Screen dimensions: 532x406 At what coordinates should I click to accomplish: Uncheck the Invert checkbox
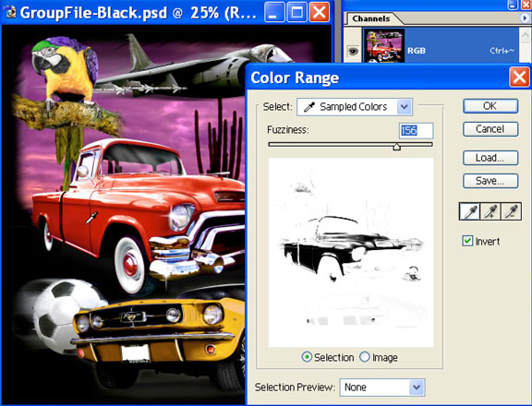click(x=467, y=241)
